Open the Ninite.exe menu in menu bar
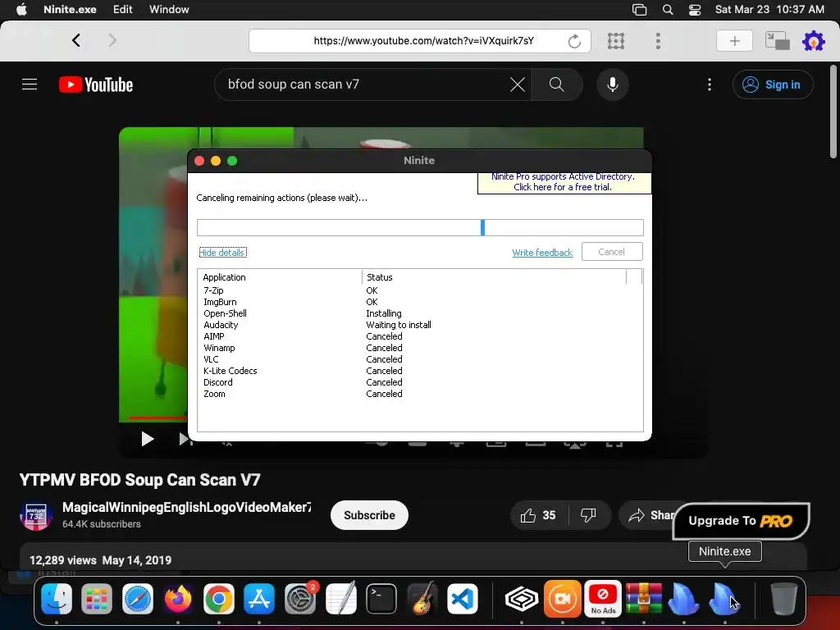Viewport: 840px width, 630px height. coord(70,9)
